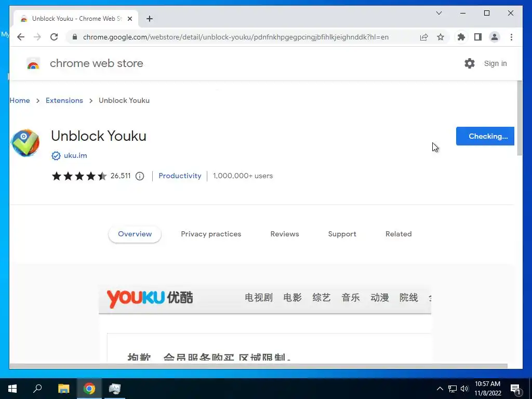532x399 pixels.
Task: Click the taskbar app next to Chrome
Action: pyautogui.click(x=115, y=389)
